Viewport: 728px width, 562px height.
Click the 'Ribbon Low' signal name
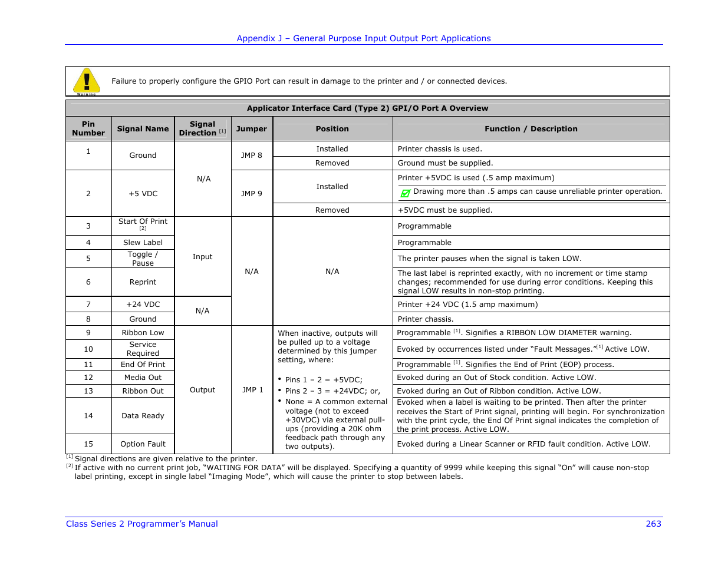coord(143,333)
